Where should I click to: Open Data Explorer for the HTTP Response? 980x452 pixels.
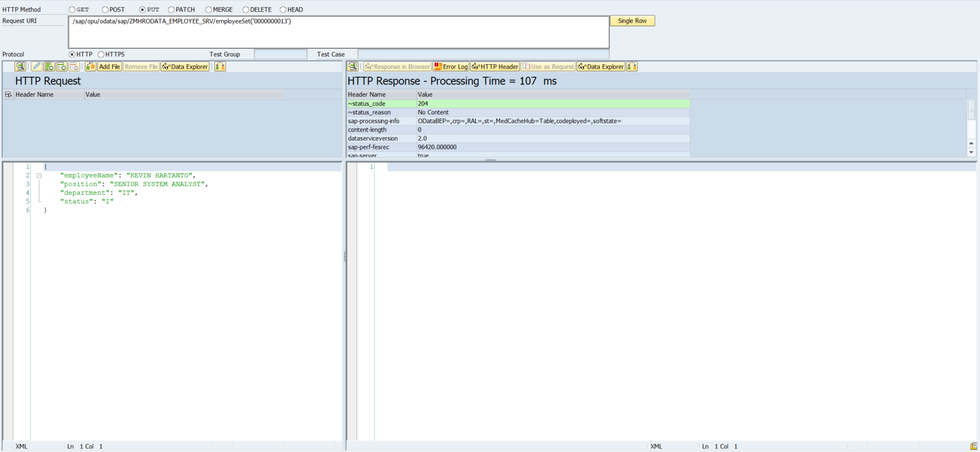point(601,66)
